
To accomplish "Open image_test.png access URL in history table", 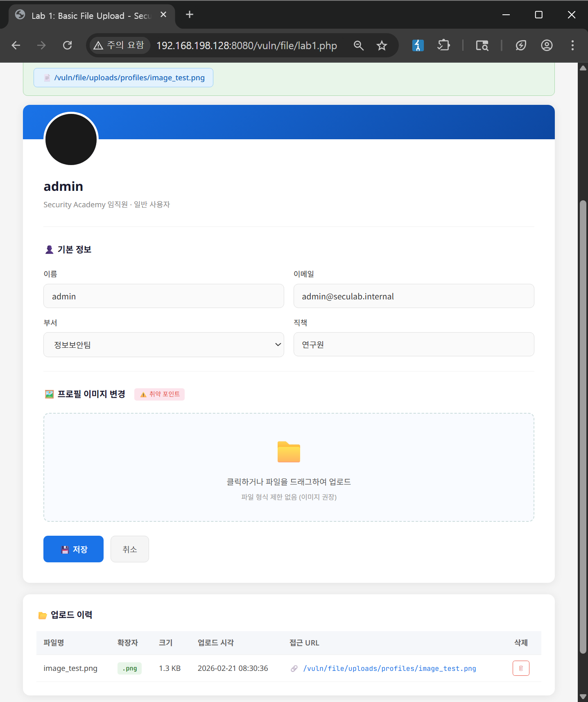I will [389, 668].
